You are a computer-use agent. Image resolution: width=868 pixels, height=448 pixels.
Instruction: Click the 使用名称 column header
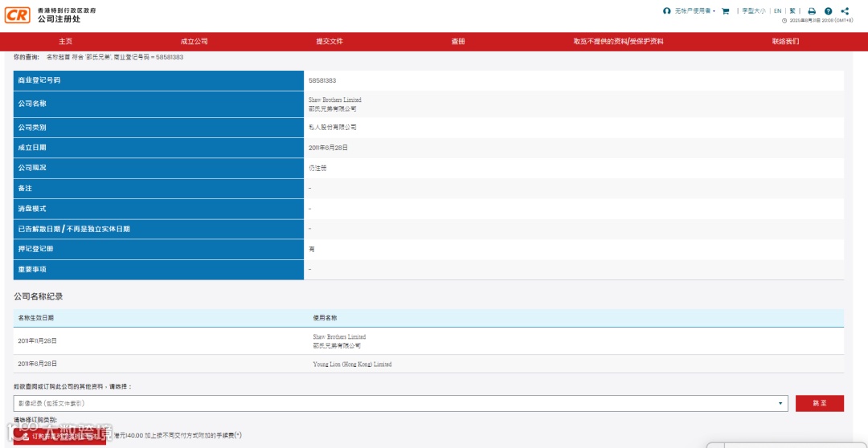click(325, 318)
